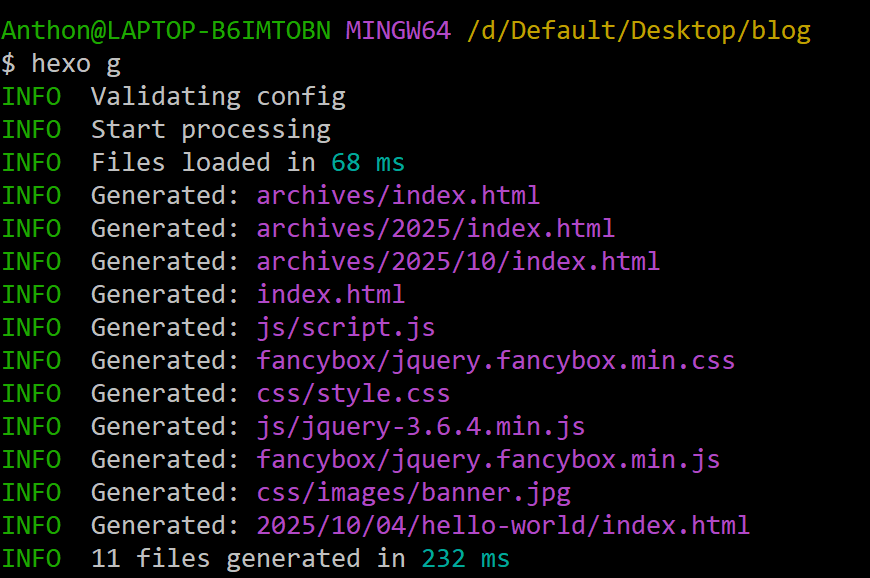Click the '232 ms' generation time value
The image size is (870, 578).
[x=465, y=558]
